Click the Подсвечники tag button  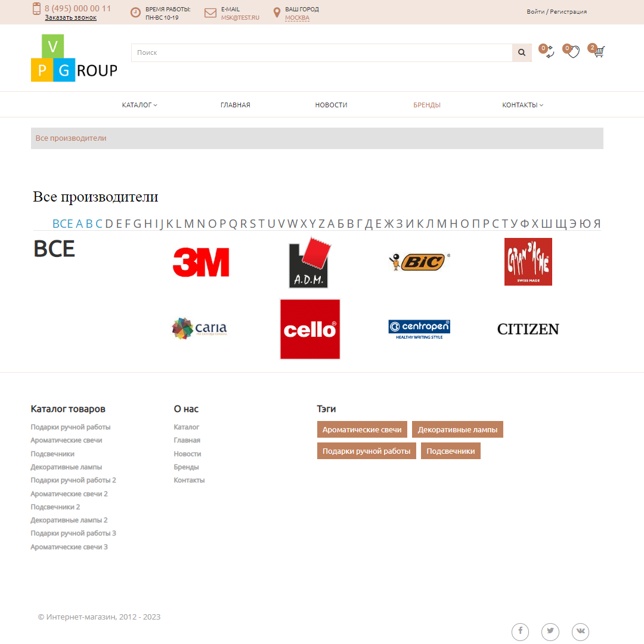click(450, 451)
